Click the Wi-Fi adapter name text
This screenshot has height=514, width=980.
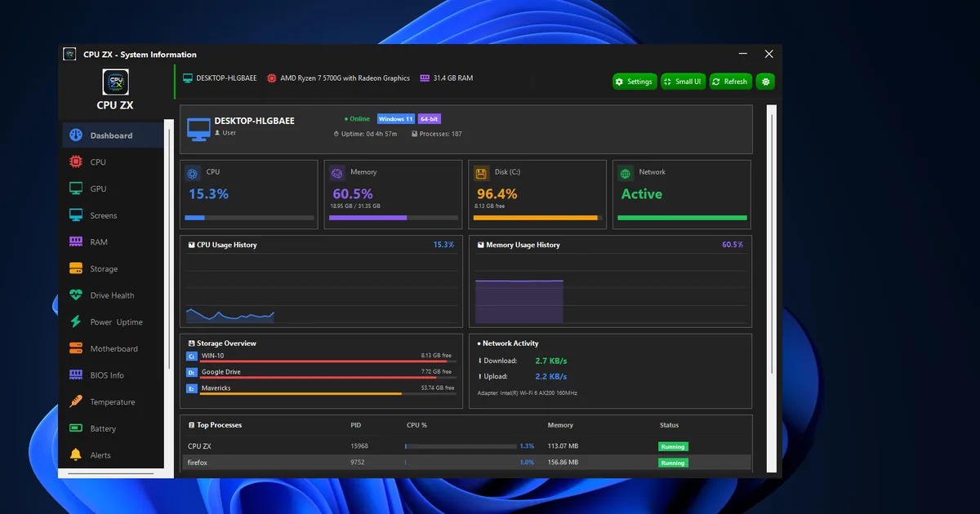click(x=527, y=393)
